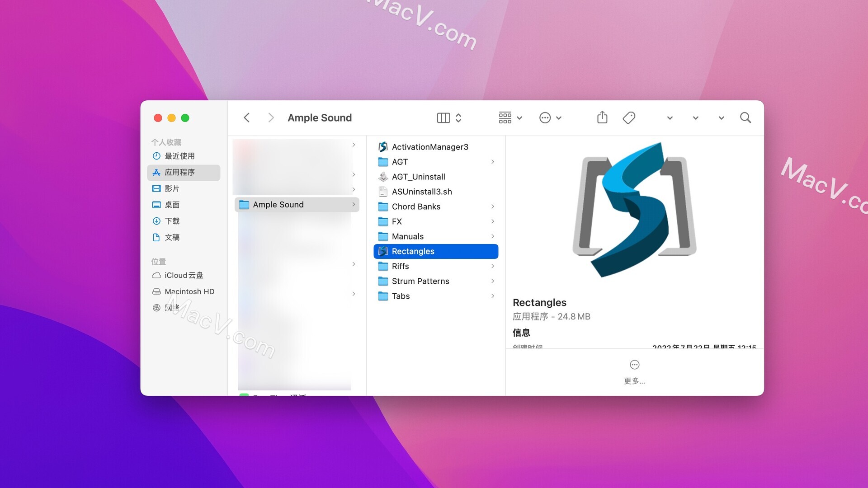This screenshot has width=868, height=488.
Task: Click the green zoom window button
Action: [185, 118]
